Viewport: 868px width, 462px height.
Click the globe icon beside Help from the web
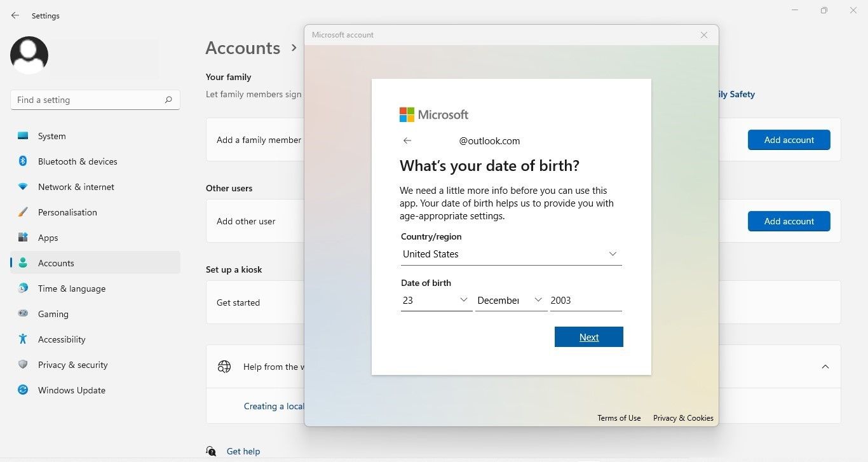[224, 367]
